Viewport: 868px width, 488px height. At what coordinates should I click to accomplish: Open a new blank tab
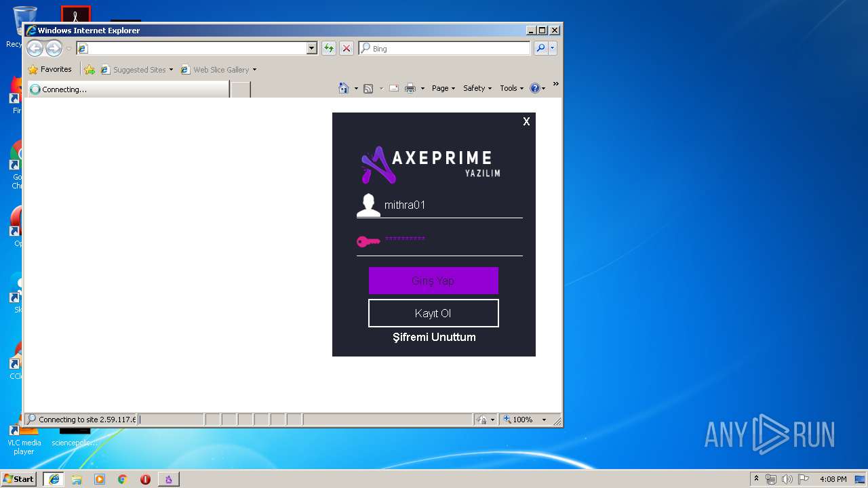[x=241, y=89]
